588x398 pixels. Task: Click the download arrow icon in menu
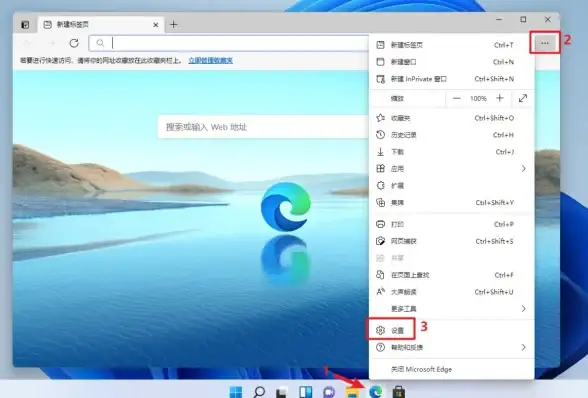tap(380, 152)
